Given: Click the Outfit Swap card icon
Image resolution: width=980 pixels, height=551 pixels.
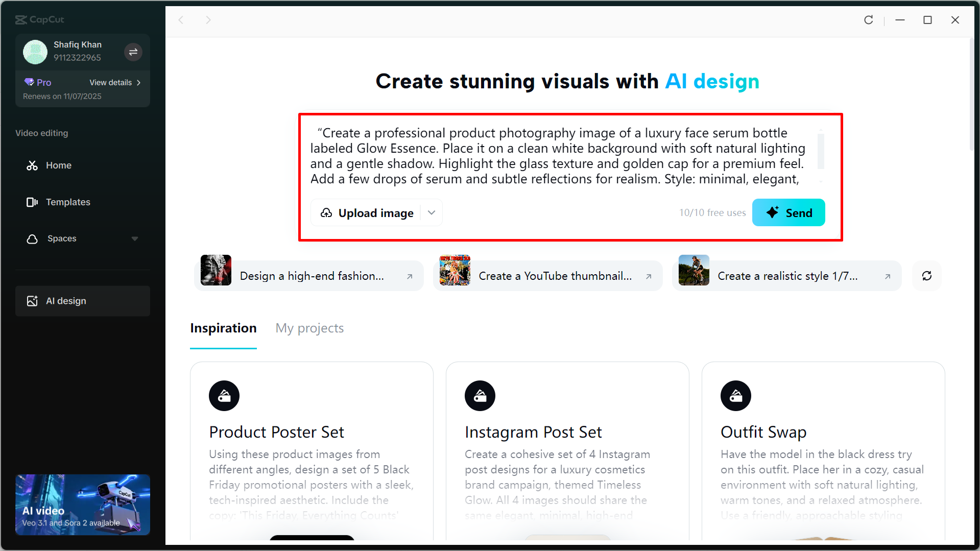Looking at the screenshot, I should tap(736, 396).
